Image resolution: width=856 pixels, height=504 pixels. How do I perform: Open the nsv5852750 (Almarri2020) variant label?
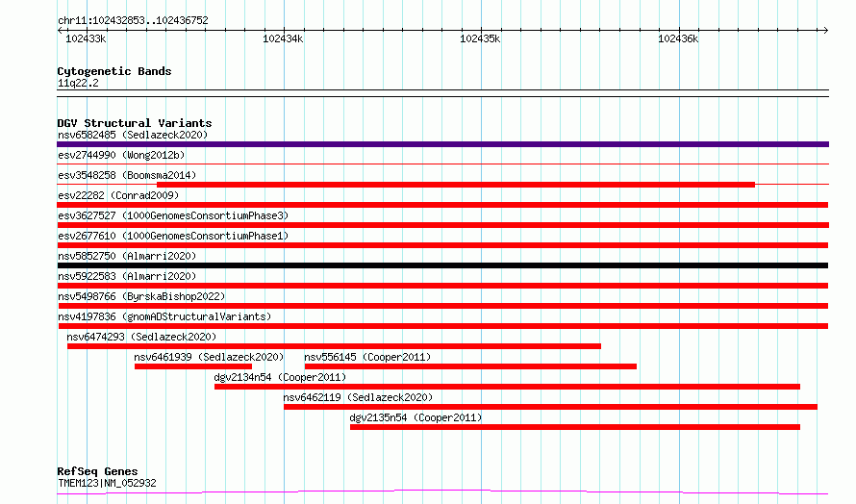pyautogui.click(x=127, y=256)
